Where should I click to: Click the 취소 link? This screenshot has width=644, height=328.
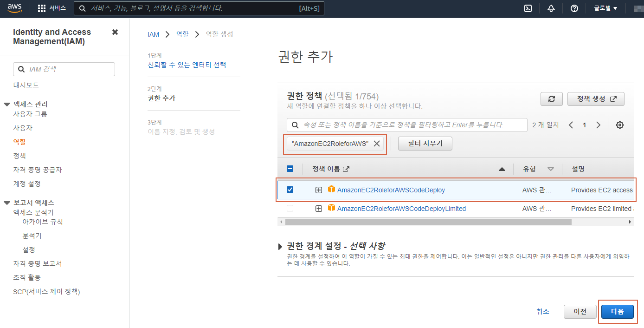[542, 312]
